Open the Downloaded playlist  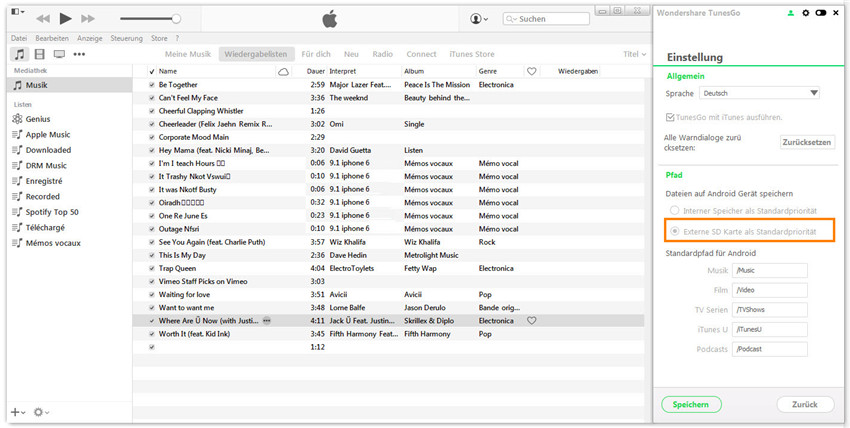pyautogui.click(x=48, y=150)
